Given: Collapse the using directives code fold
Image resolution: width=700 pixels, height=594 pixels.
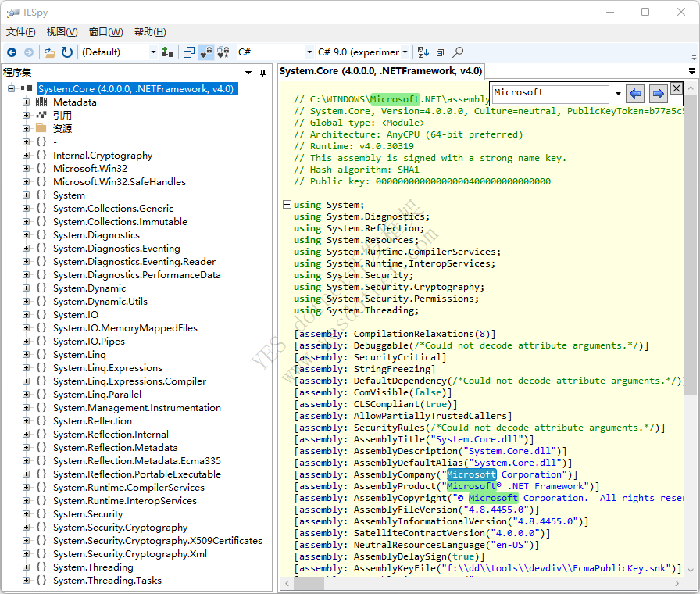Looking at the screenshot, I should tap(287, 205).
